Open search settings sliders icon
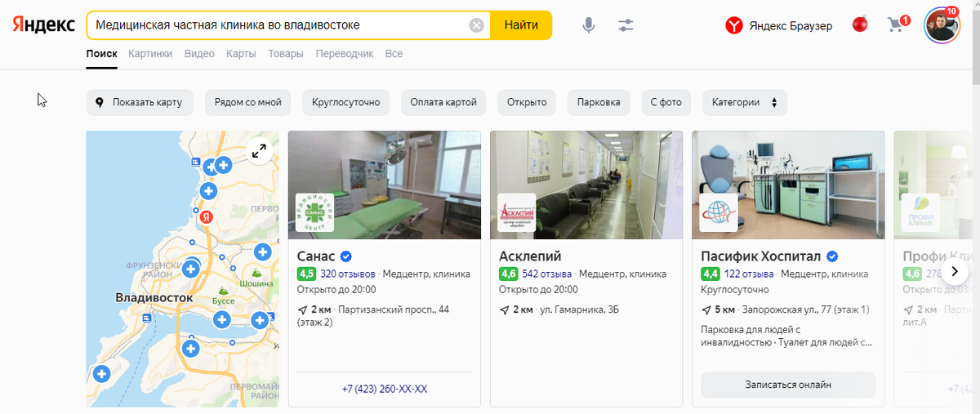The image size is (980, 414). [x=626, y=25]
